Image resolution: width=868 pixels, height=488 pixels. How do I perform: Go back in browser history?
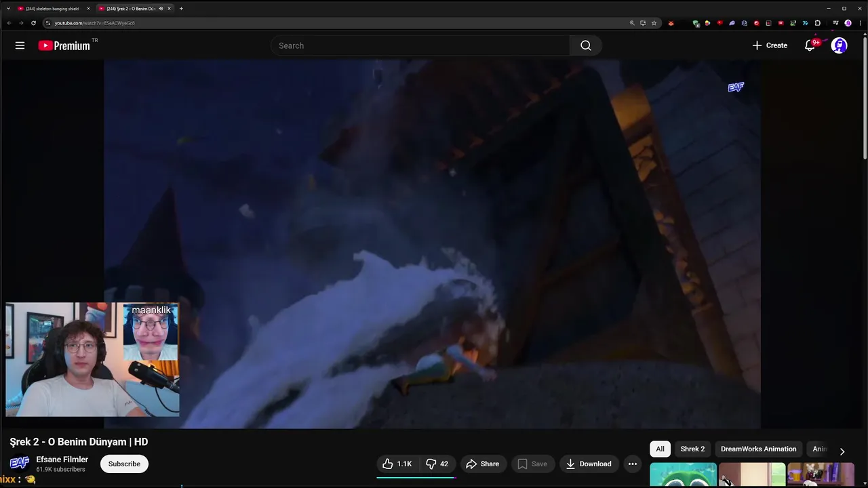pyautogui.click(x=9, y=23)
